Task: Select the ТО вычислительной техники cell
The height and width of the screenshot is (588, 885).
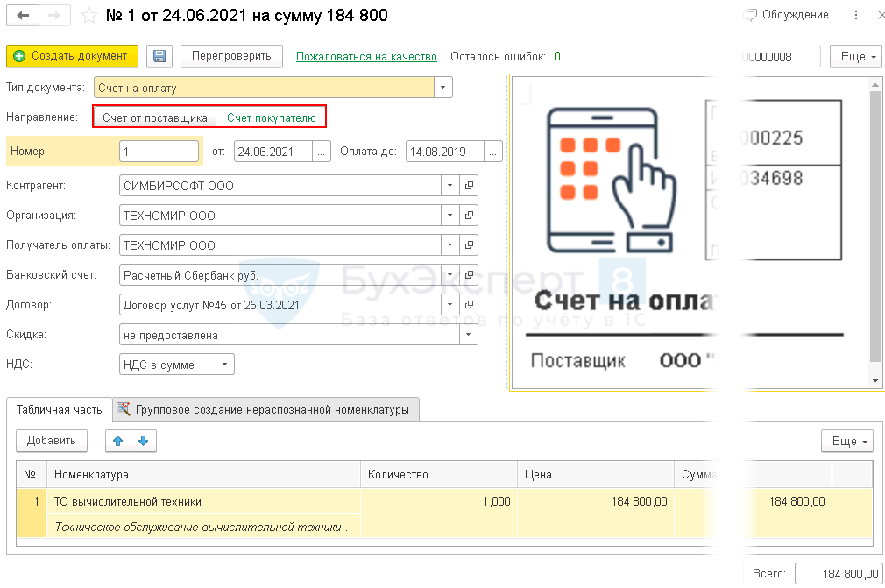Action: tap(204, 501)
